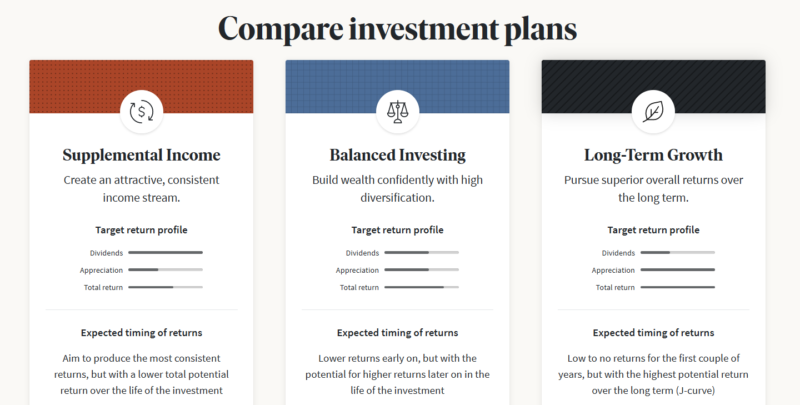This screenshot has height=405, width=800.
Task: Click Expected timing of returns under Balanced Investing
Action: 397,333
